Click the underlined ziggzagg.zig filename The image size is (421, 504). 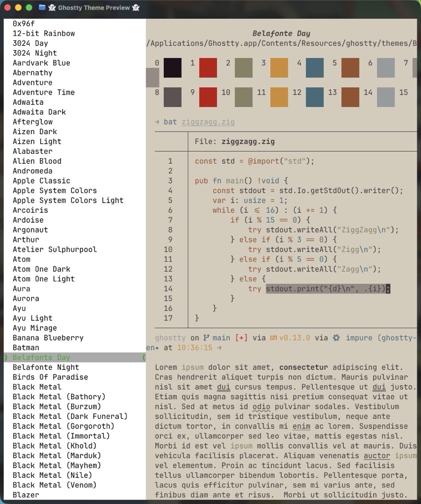208,122
